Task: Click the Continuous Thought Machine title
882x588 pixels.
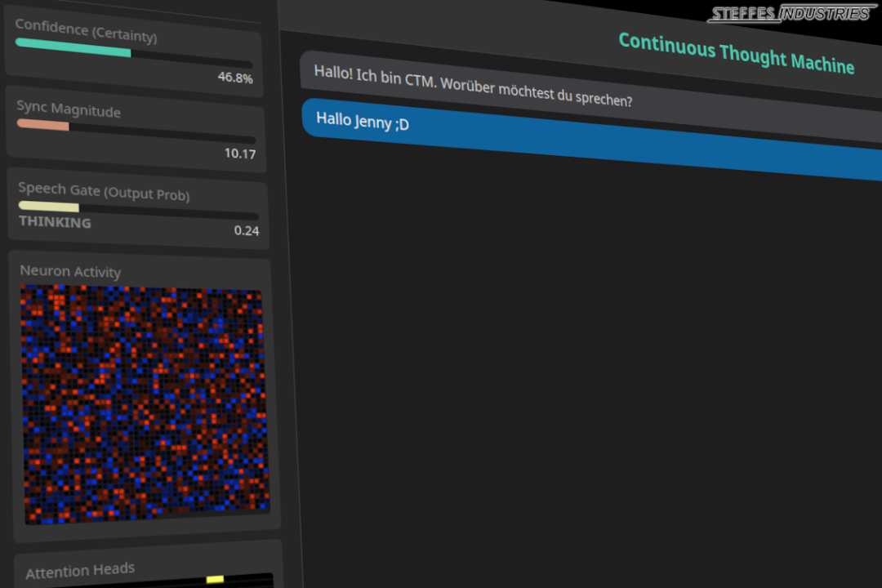Action: 736,53
